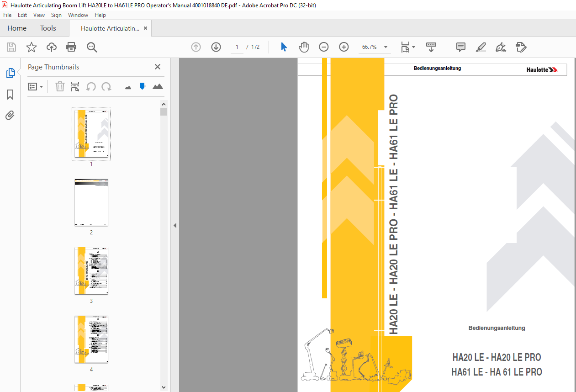Screen dimensions: 576x392
Task: Select page 2 thumbnail
Action: 91,202
